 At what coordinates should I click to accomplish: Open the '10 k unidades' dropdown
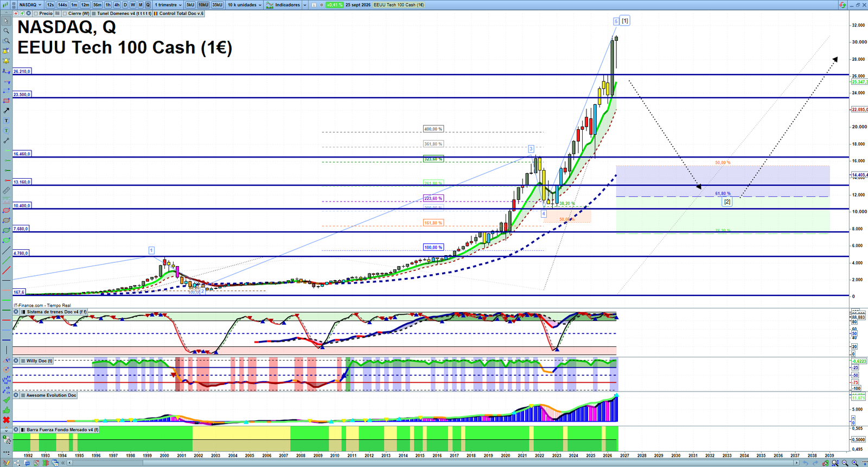tap(244, 5)
